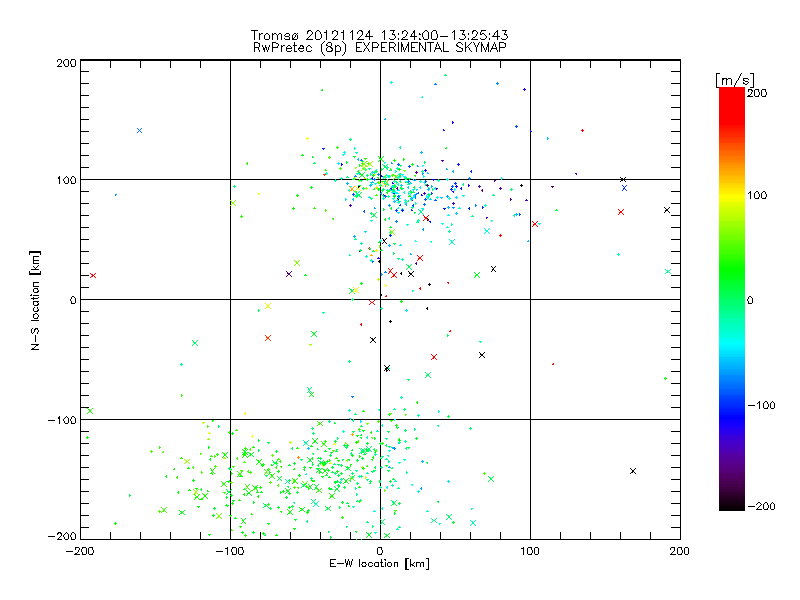Viewport: 800px width, 600px height.
Task: Click the -200 tick label on the E-W axis
Action: click(x=80, y=551)
